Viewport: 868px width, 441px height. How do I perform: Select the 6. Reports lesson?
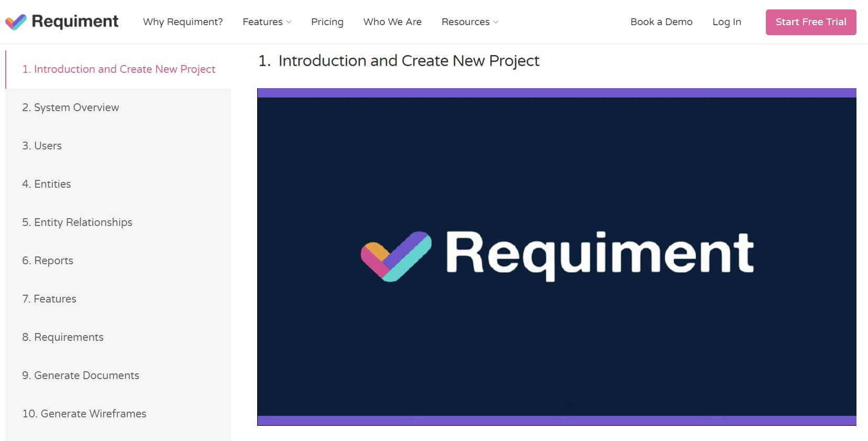click(118, 261)
